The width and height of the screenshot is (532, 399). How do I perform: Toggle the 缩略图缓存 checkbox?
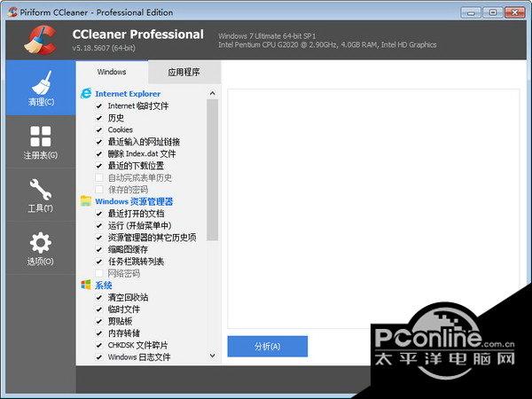99,249
